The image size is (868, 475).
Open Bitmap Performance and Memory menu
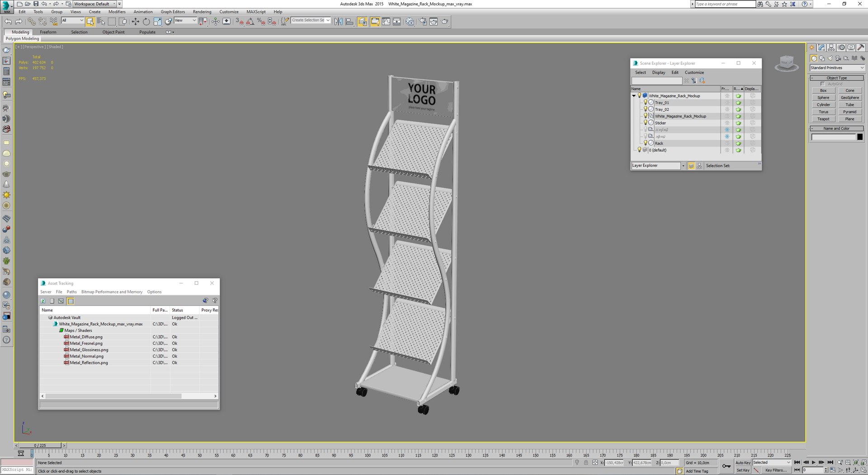pos(112,292)
